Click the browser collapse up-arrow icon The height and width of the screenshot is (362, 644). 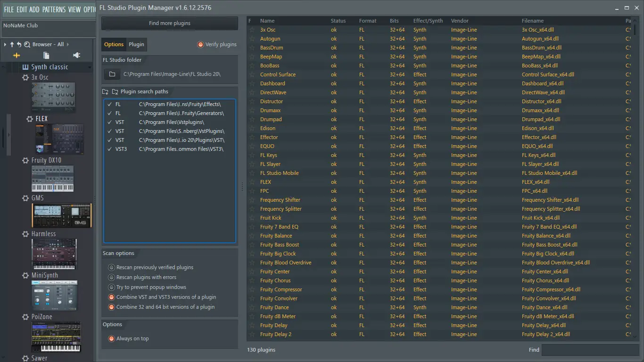tap(12, 44)
